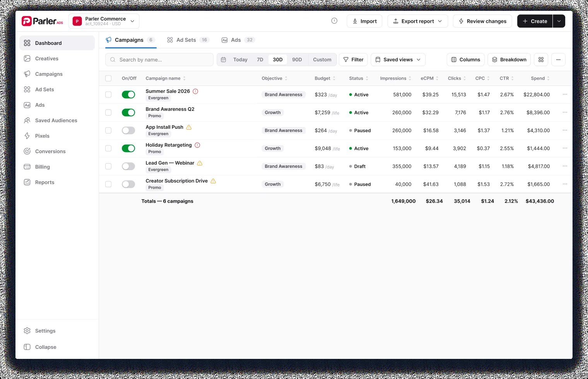588x379 pixels.
Task: Open the Export report dropdown
Action: click(418, 21)
